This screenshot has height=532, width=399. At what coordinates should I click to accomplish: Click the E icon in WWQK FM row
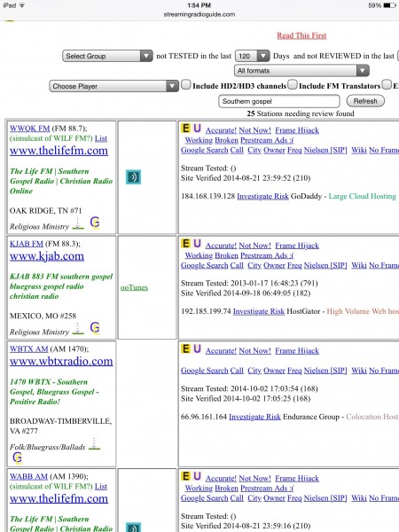point(185,129)
